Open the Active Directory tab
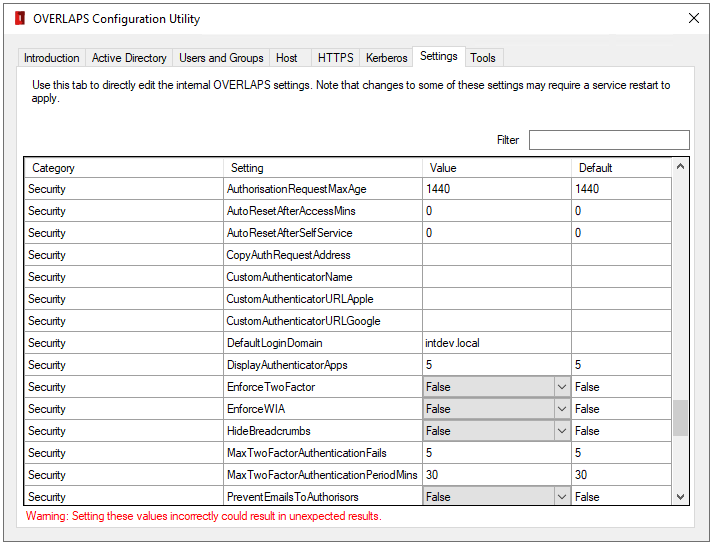 tap(129, 58)
